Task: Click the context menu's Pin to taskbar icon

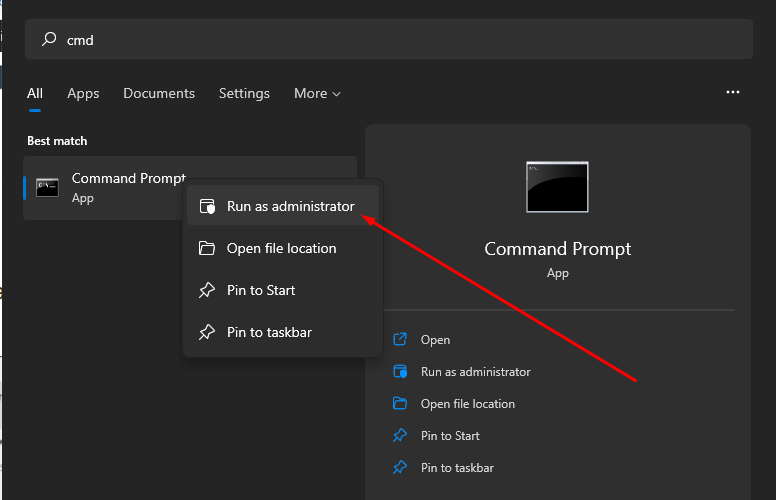Action: click(x=207, y=332)
